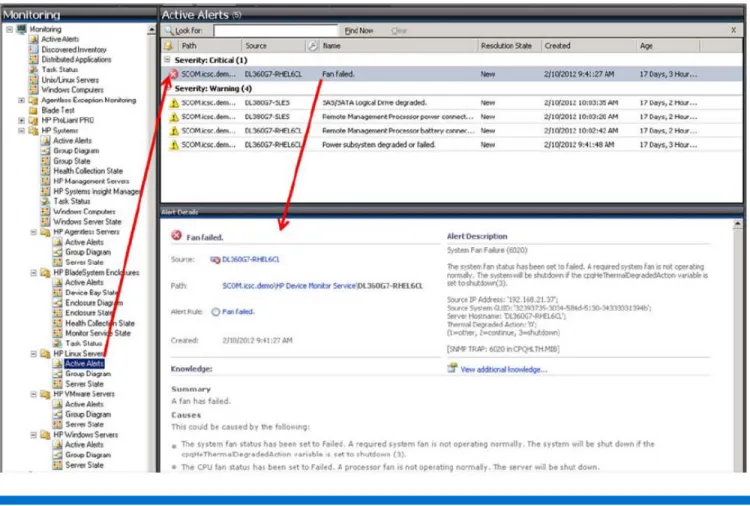Select the SAS/SATA Logical Drive degraded alert
Viewport: 750px width, 506px height.
(x=452, y=103)
